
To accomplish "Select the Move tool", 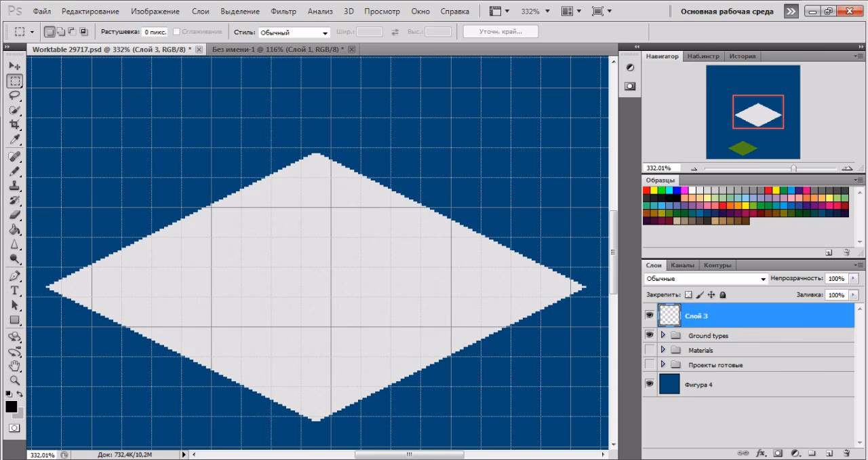I will [14, 66].
